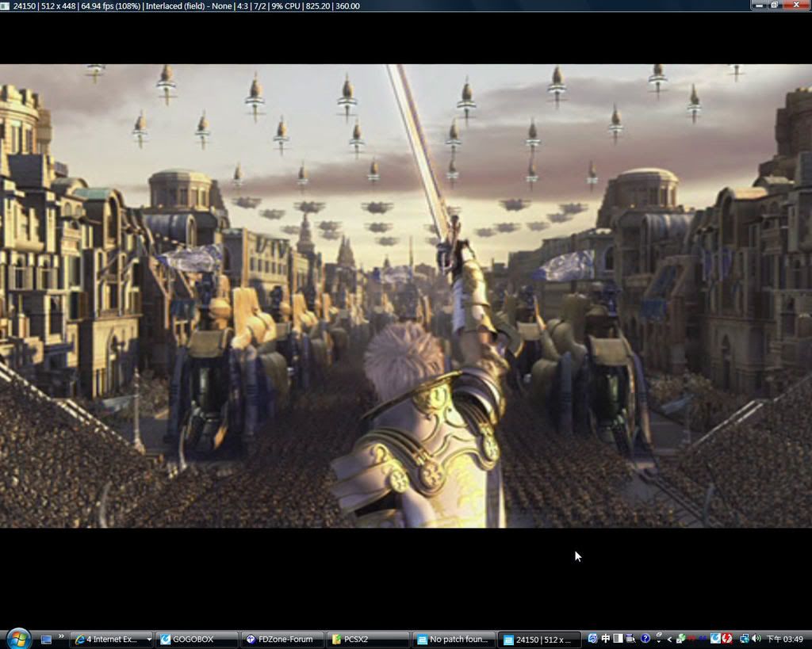Click the title bar status text
This screenshot has width=812, height=649.
click(x=186, y=6)
